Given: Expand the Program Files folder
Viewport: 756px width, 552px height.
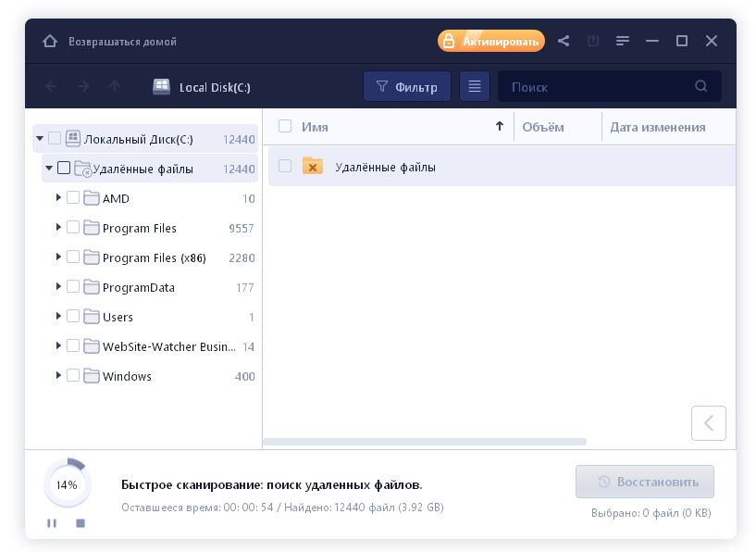Looking at the screenshot, I should pyautogui.click(x=58, y=227).
